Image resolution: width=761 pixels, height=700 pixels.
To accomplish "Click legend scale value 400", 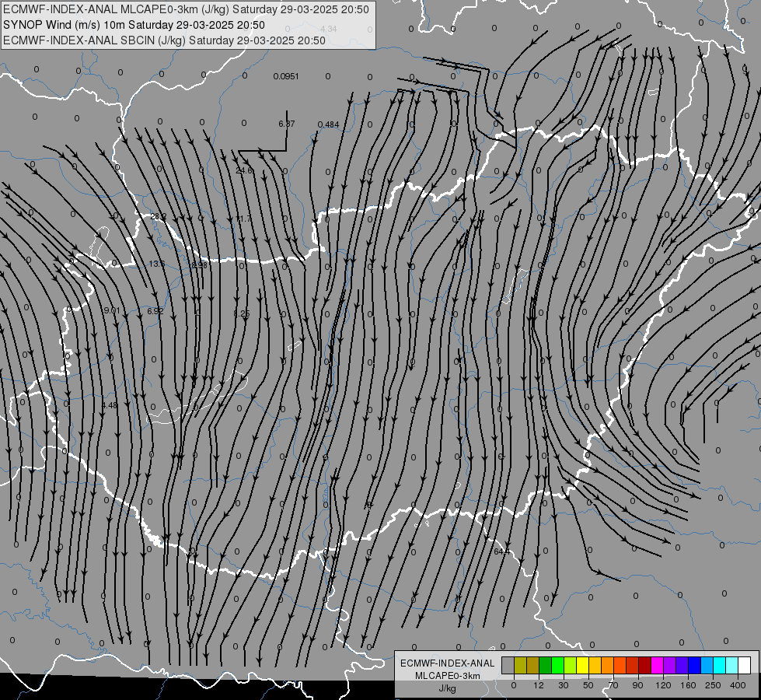I will pos(738,685).
